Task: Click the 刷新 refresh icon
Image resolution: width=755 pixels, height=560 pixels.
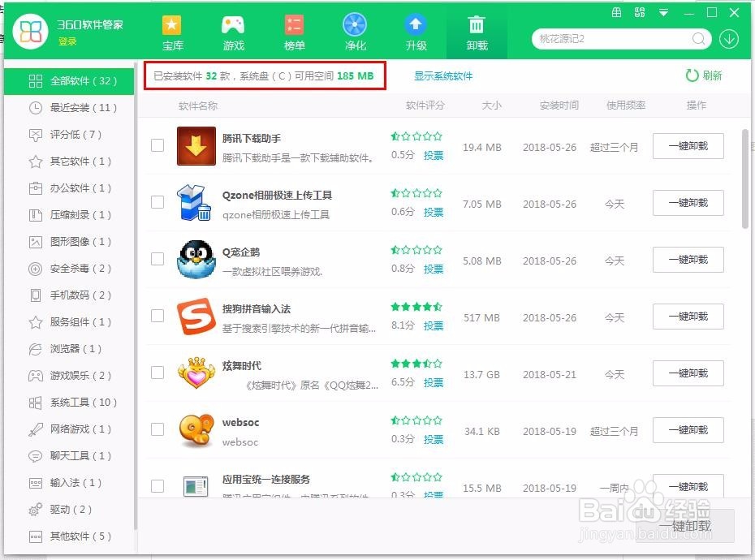Action: (692, 75)
